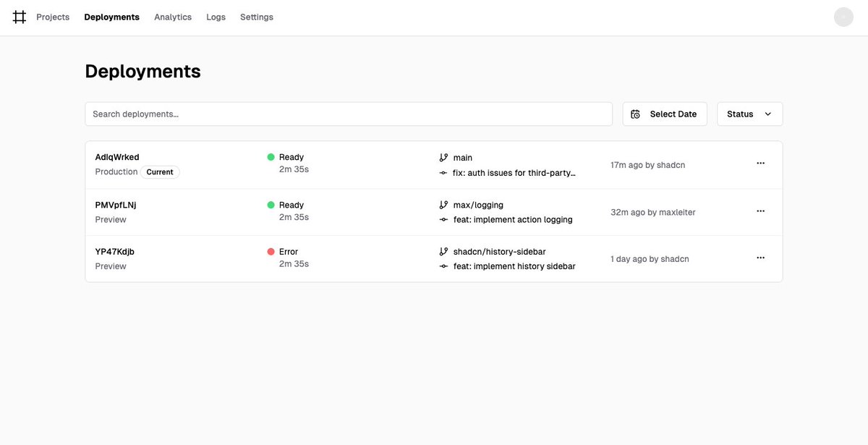
Task: Click the red Error status dot for YP47Kdjb
Action: [x=269, y=251]
